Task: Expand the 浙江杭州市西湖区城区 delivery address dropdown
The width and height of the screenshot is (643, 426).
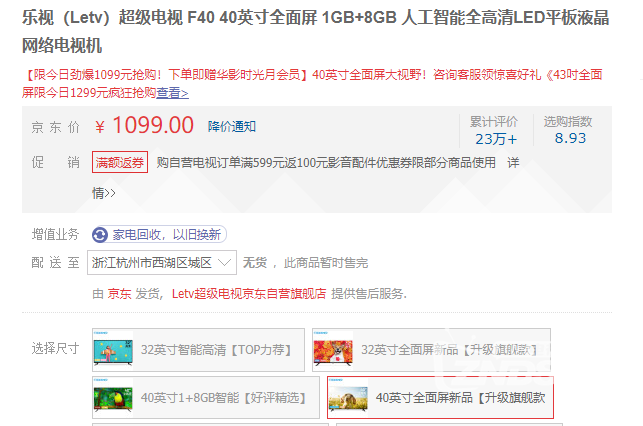Action: (x=162, y=262)
